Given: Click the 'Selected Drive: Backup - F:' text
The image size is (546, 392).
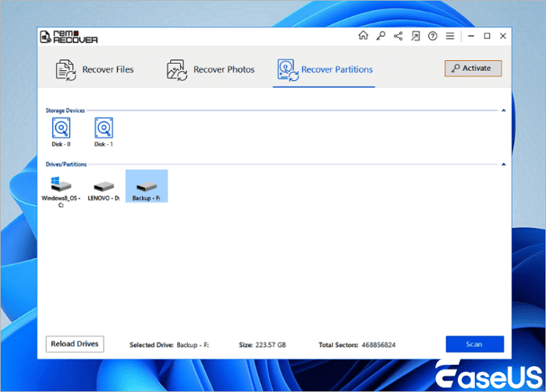Looking at the screenshot, I should click(x=169, y=345).
